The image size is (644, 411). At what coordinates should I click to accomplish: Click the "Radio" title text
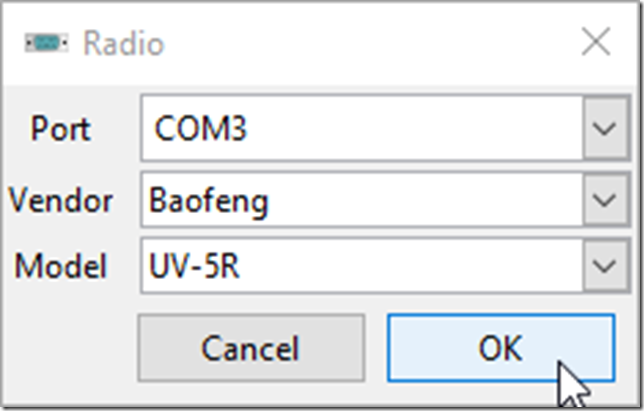coord(123,44)
